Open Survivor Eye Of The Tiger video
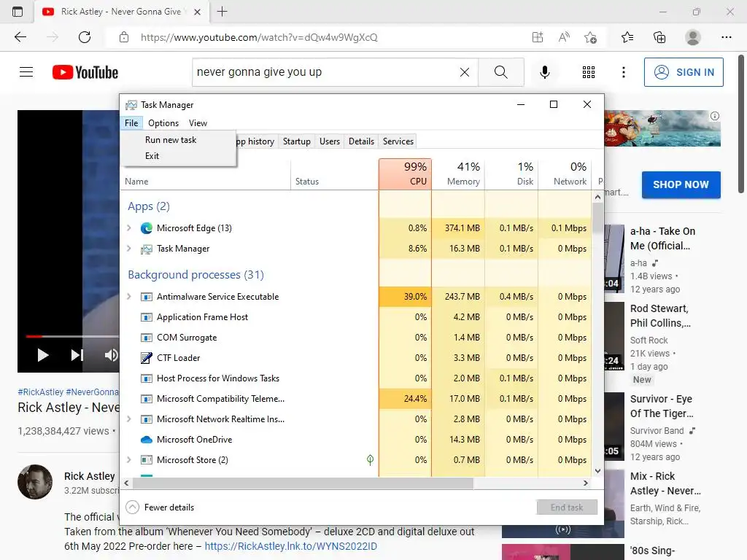Image resolution: width=747 pixels, height=560 pixels. (x=662, y=406)
